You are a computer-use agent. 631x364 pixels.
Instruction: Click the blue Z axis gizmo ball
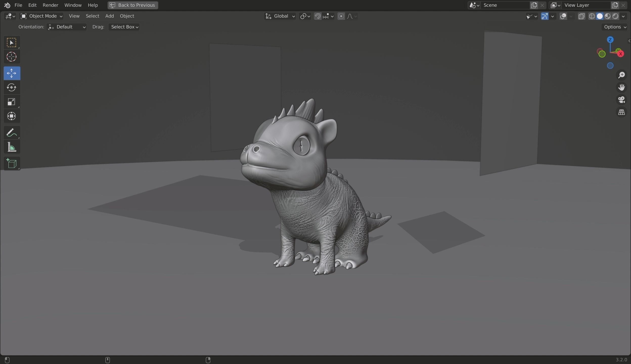point(610,40)
